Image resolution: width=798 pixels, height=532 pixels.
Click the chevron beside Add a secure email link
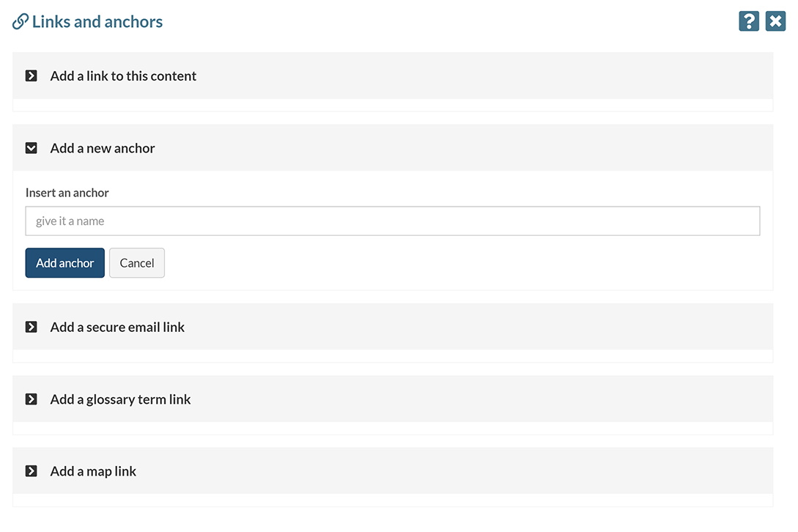click(x=31, y=326)
